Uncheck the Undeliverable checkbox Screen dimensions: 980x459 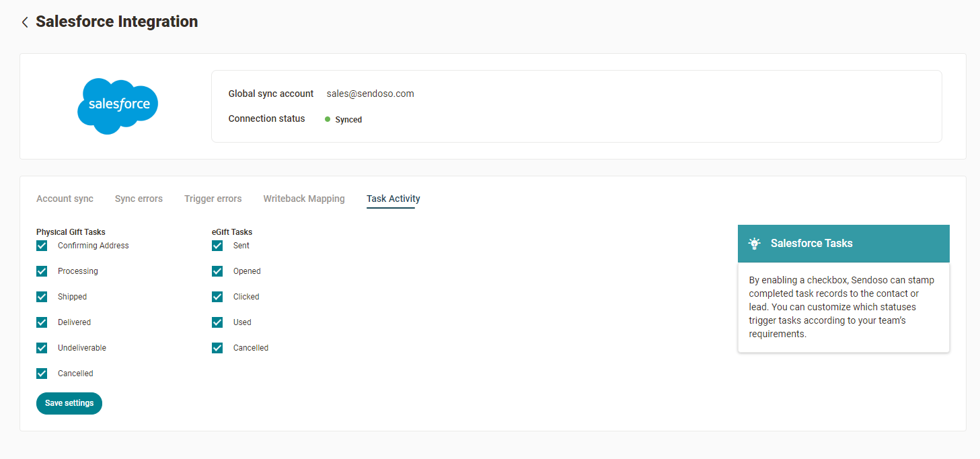tap(42, 348)
